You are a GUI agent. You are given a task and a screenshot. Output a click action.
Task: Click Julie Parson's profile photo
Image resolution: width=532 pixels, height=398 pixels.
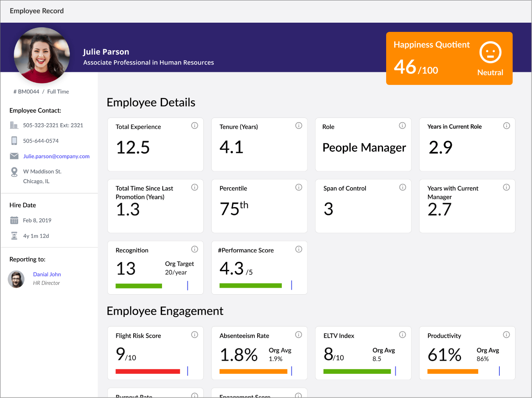(42, 55)
